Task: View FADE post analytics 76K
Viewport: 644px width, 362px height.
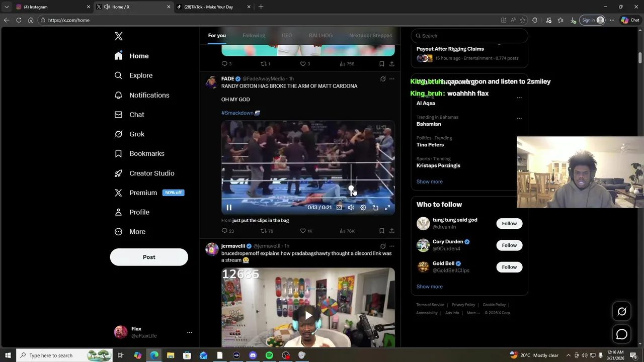Action: pos(347,231)
